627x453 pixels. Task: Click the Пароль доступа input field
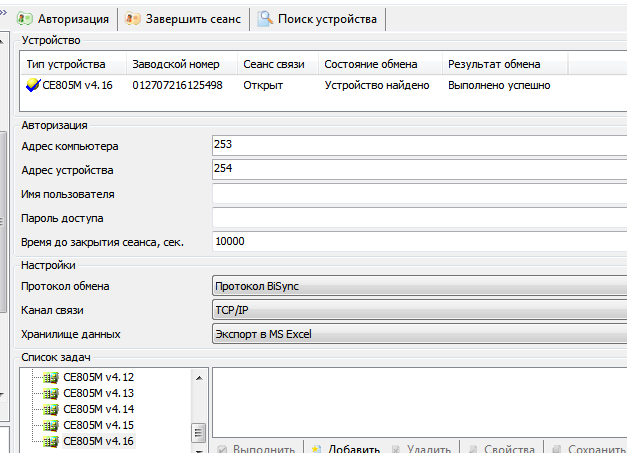[419, 218]
